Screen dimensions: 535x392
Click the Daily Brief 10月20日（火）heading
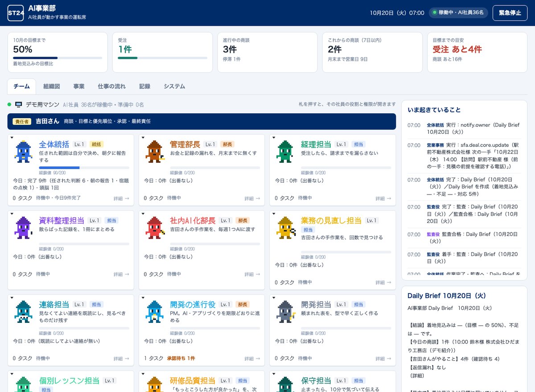(447, 296)
